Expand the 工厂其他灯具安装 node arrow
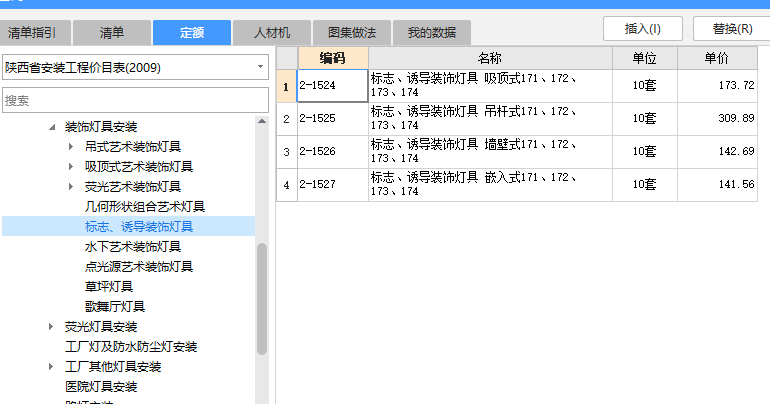This screenshot has height=404, width=770. click(51, 367)
